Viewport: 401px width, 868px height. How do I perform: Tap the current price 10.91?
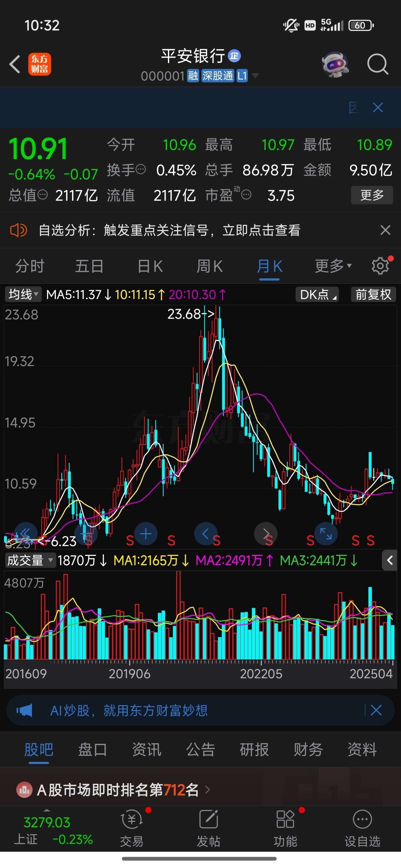[x=38, y=149]
